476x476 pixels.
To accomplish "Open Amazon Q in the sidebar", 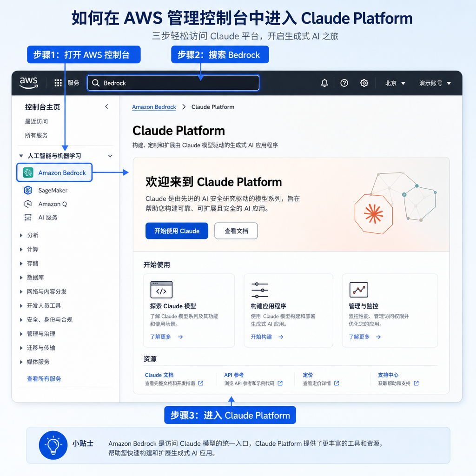I will click(x=53, y=204).
